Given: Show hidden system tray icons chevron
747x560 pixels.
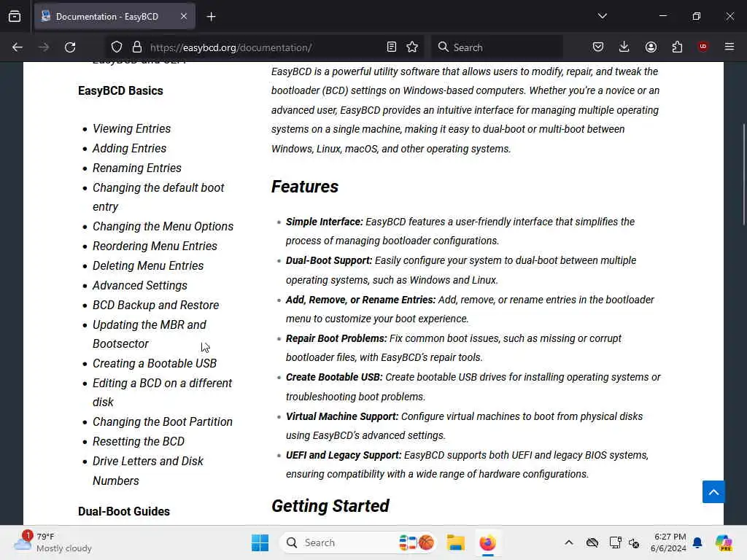Looking at the screenshot, I should point(569,542).
